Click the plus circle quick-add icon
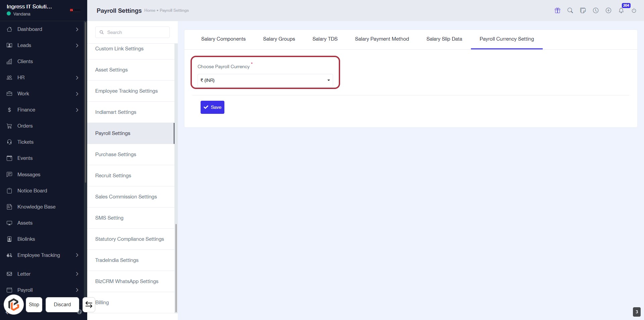Image resolution: width=644 pixels, height=320 pixels. (x=608, y=10)
